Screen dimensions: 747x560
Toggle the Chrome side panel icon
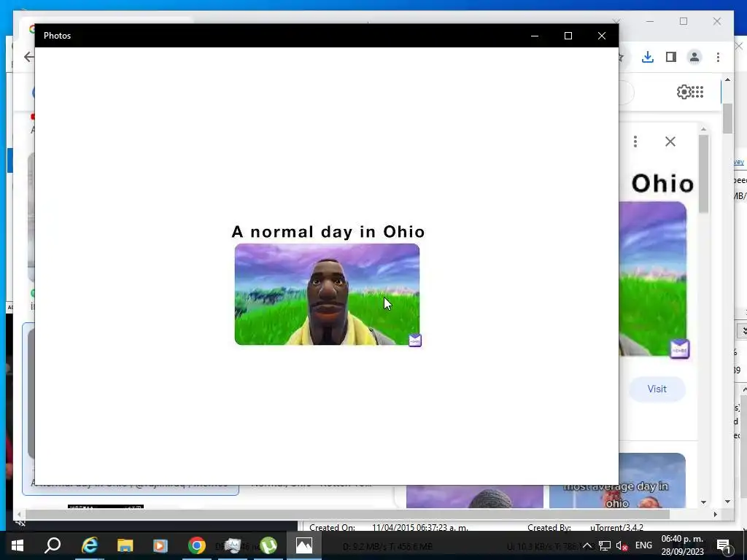click(x=671, y=57)
